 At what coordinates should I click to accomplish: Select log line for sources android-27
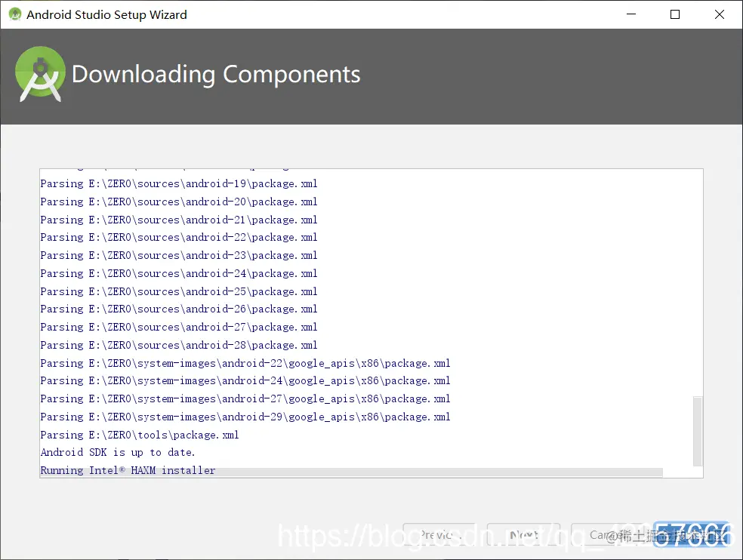point(179,327)
